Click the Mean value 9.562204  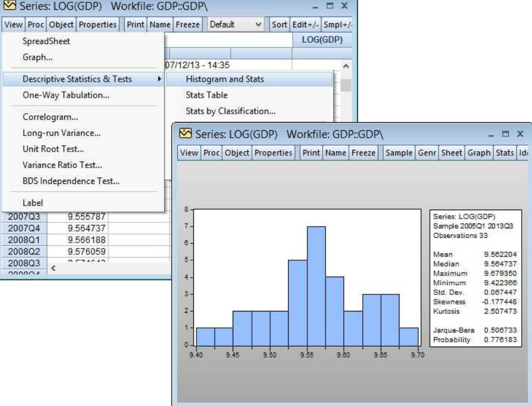click(500, 254)
